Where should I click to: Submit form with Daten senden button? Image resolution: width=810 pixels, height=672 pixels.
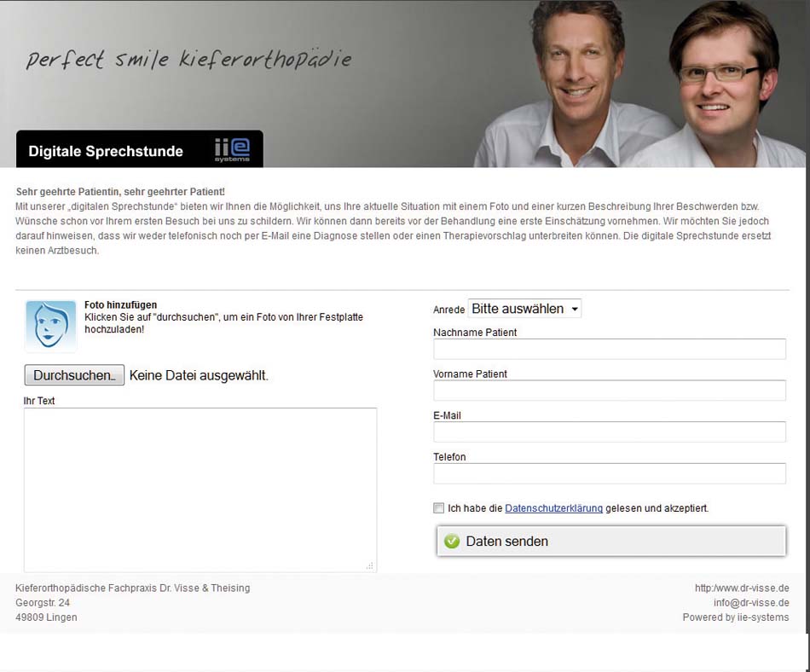pyautogui.click(x=611, y=541)
